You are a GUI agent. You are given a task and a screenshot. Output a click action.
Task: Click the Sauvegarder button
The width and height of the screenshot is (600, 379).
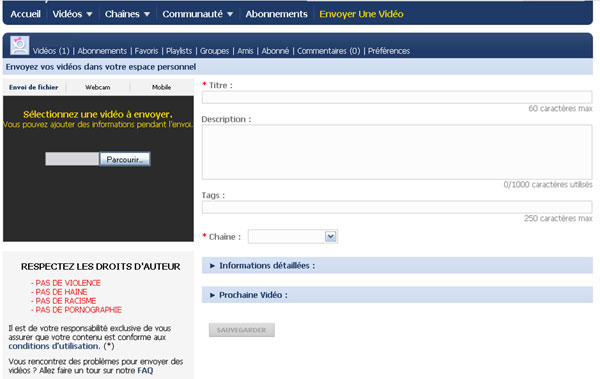coord(241,330)
